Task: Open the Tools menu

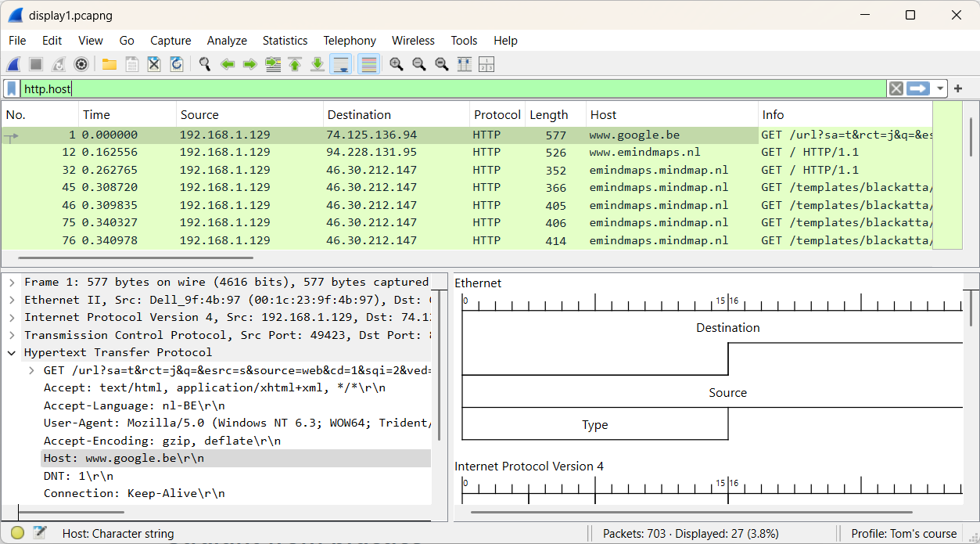Action: [x=464, y=41]
